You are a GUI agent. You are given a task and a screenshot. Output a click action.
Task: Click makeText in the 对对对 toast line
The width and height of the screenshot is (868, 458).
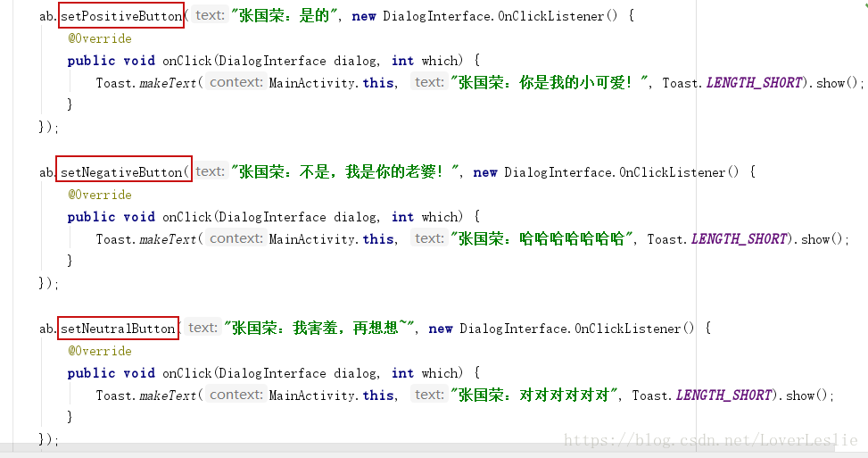coord(168,396)
